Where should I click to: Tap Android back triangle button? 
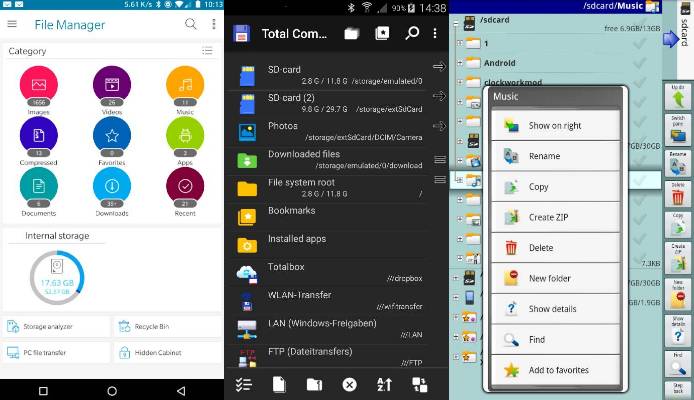pos(181,391)
